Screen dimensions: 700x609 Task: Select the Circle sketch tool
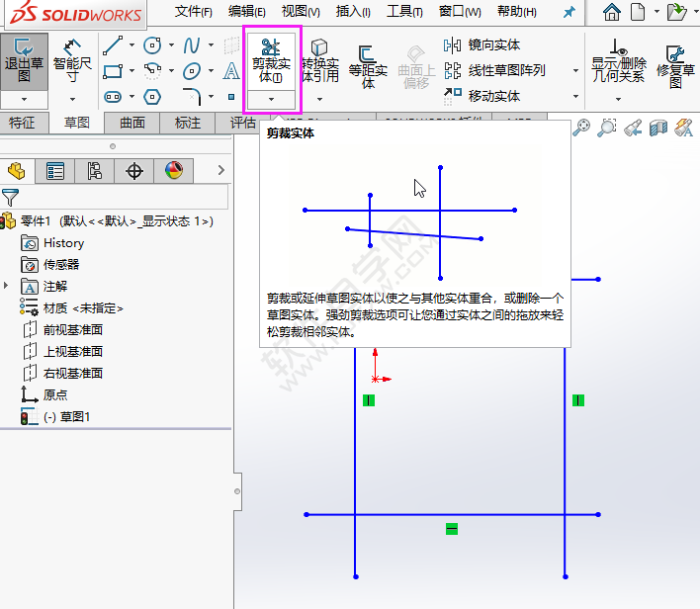[x=152, y=45]
